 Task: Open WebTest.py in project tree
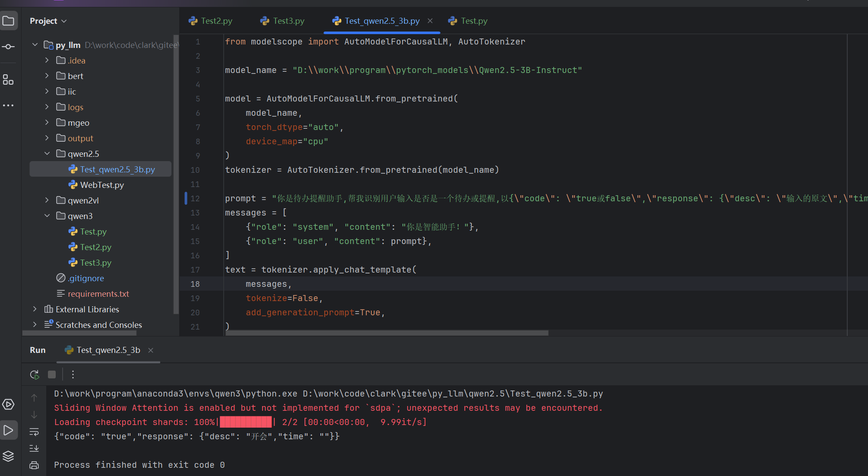click(x=102, y=185)
